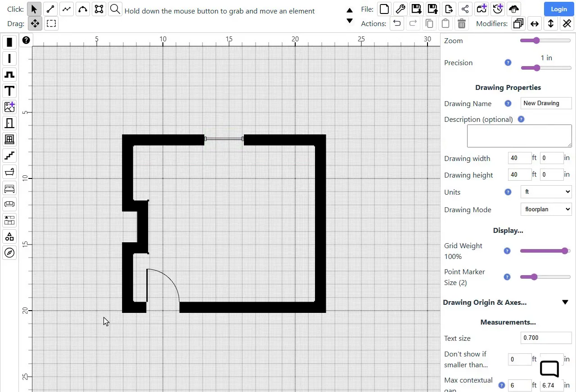Click the Max contextual gap feet field
576x392 pixels.
click(520, 385)
